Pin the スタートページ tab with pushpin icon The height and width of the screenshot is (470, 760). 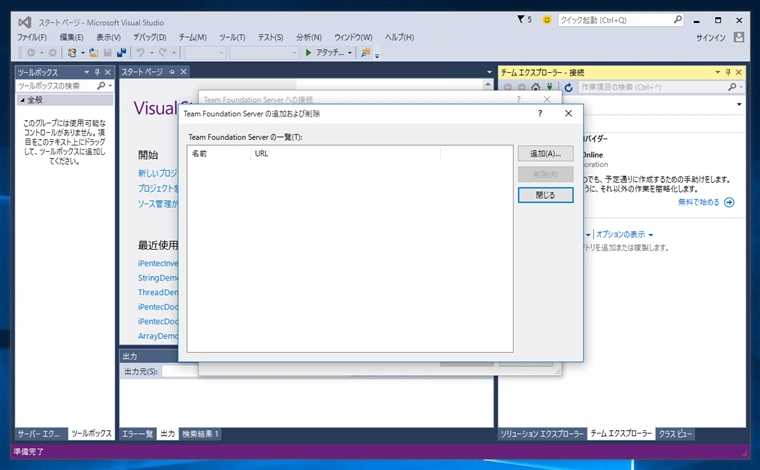172,72
